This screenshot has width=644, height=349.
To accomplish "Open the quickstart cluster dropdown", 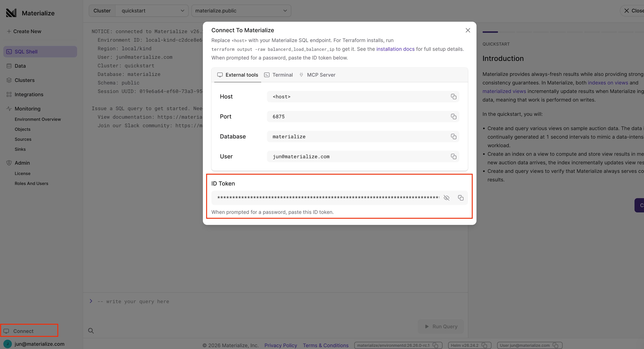I will coord(152,11).
